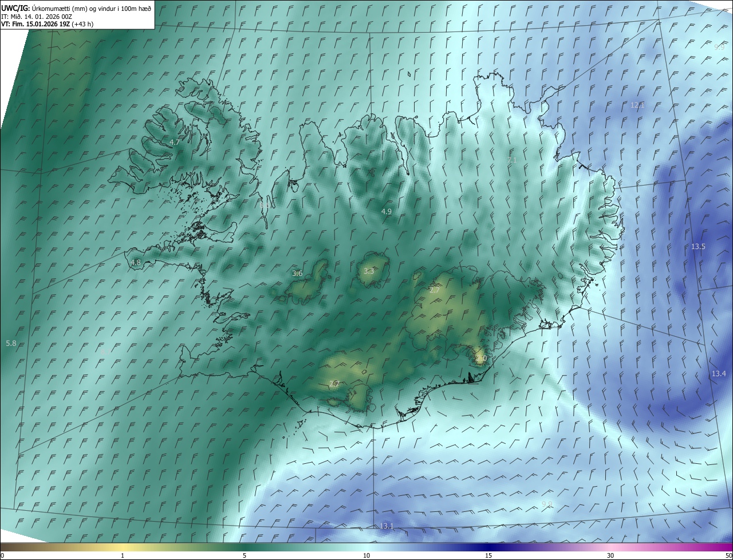Click the colorbar tick labelled 10

click(366, 555)
